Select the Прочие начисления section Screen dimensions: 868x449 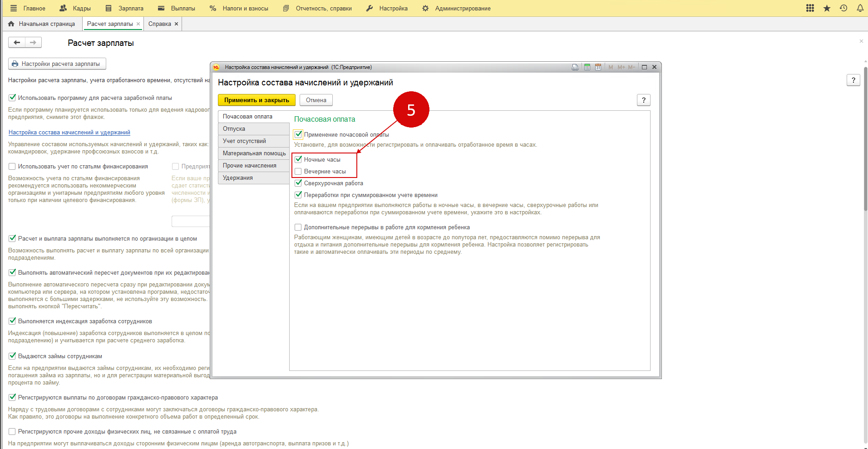(x=253, y=165)
